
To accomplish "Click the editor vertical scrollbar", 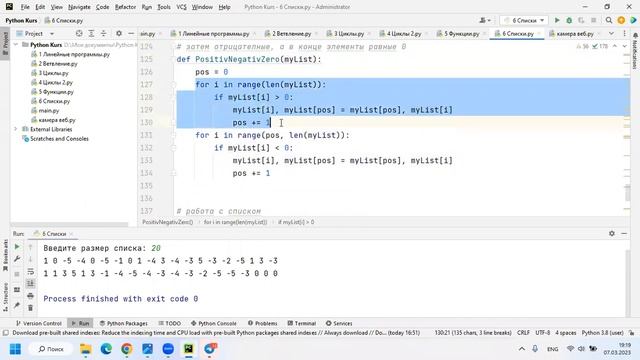I will (627, 193).
